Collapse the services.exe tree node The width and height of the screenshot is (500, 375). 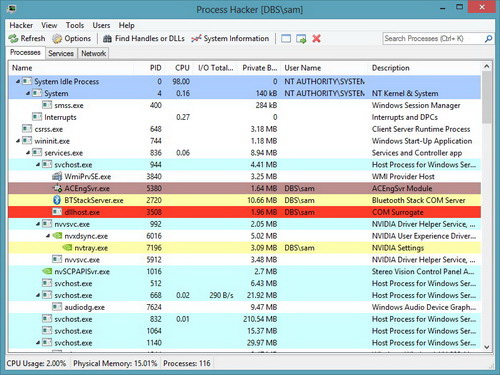tap(28, 153)
